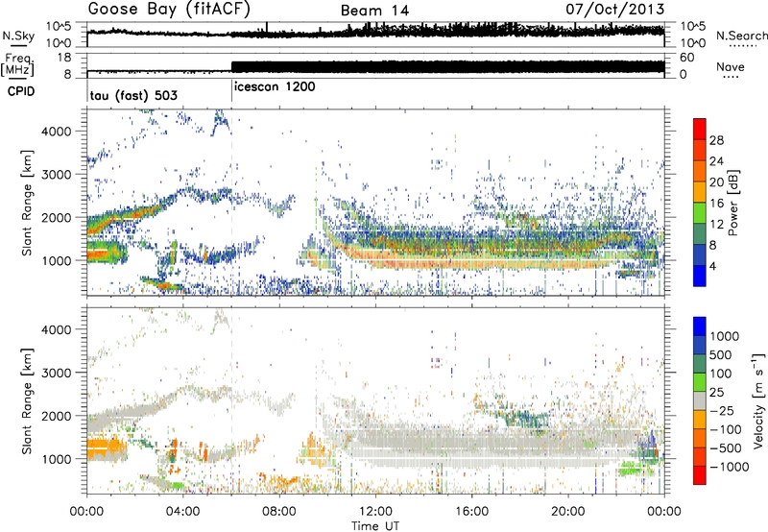Click the 'N.Sky' axis label
768x532 pixels.
click(x=18, y=36)
